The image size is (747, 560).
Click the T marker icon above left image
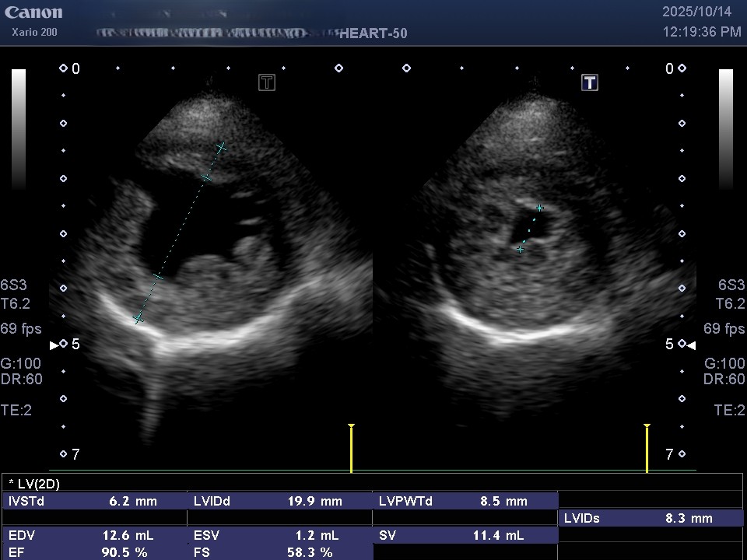pyautogui.click(x=267, y=82)
